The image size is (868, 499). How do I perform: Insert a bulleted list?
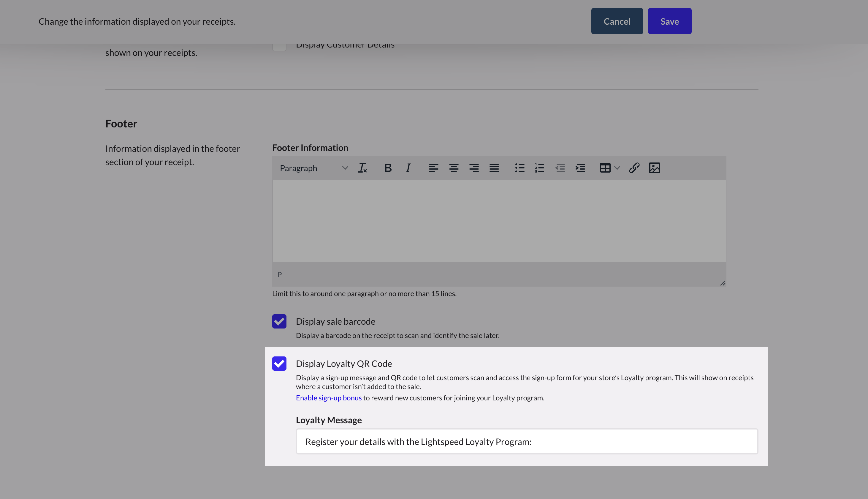coord(519,168)
